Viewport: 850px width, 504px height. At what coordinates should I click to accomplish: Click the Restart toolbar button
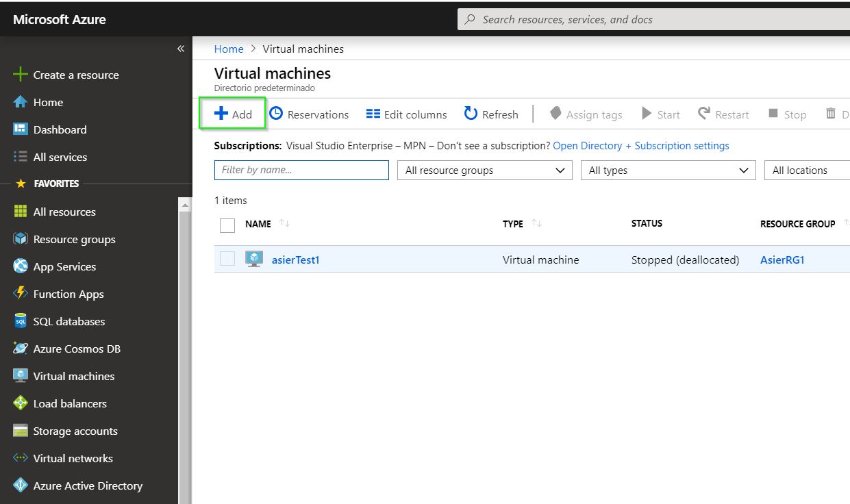click(x=723, y=114)
